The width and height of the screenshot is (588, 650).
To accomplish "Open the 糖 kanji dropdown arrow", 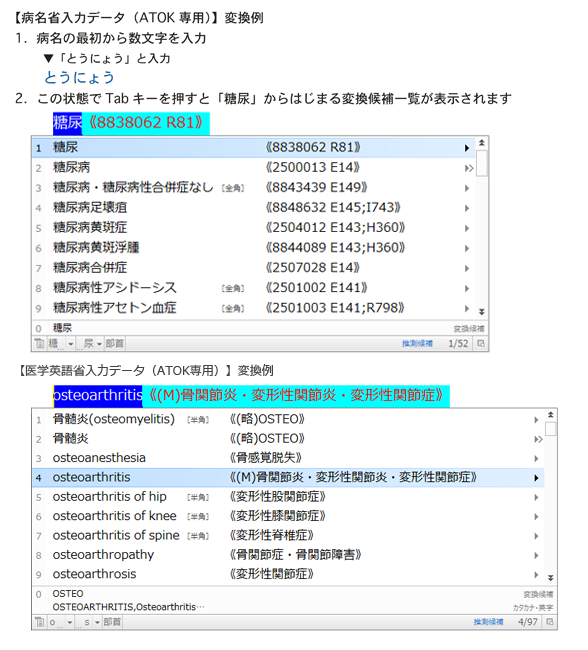I will pyautogui.click(x=70, y=344).
